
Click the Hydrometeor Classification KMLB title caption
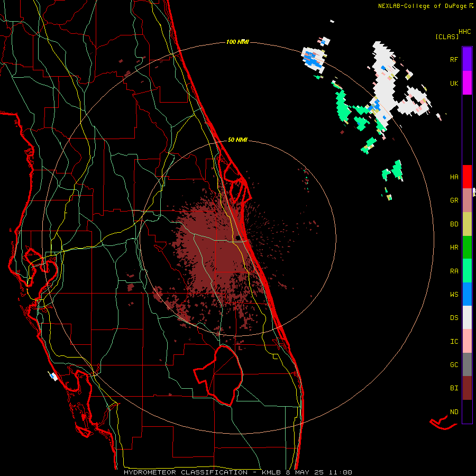coord(237,472)
